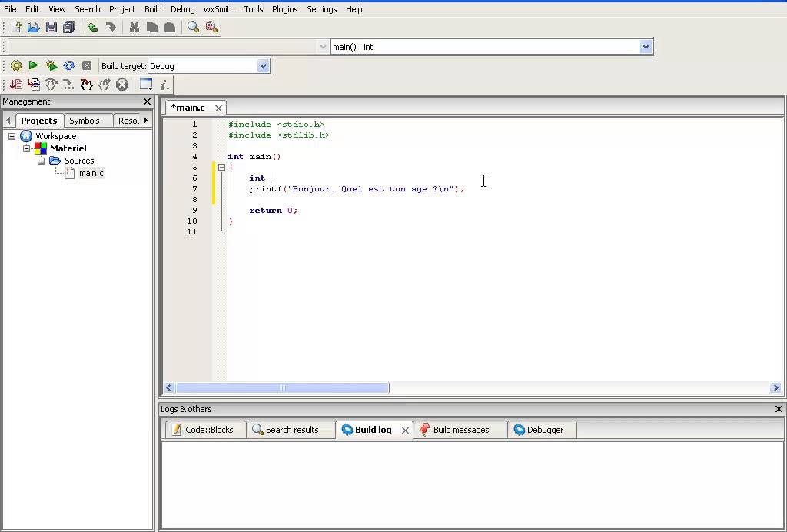The width and height of the screenshot is (787, 532).
Task: Open the Debug menu
Action: (183, 9)
